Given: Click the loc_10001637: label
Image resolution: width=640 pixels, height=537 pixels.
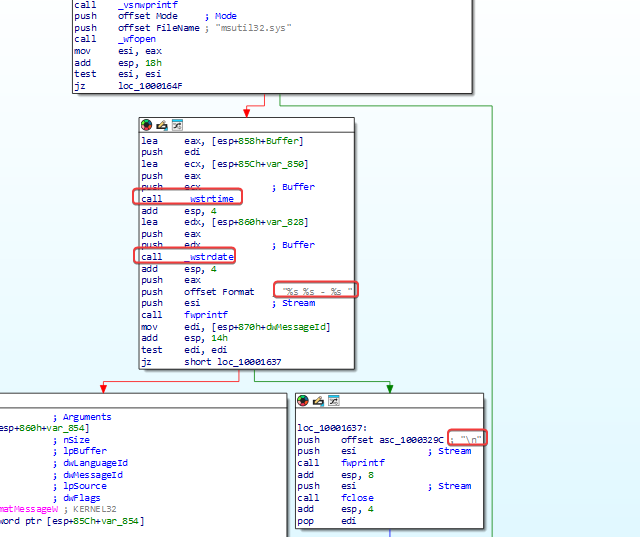Looking at the screenshot, I should click(332, 428).
